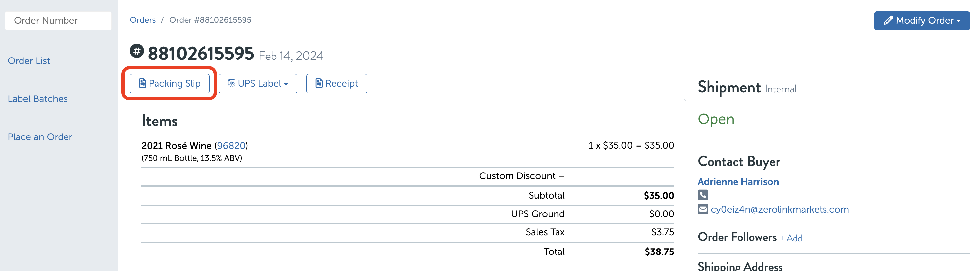Open Adrienne Harrison's buyer profile
Screen dimensions: 980x271
[x=738, y=182]
